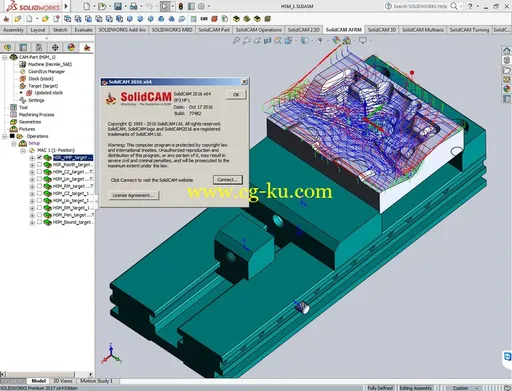Click inside the Search SOLIDWORKS Help field

point(420,6)
